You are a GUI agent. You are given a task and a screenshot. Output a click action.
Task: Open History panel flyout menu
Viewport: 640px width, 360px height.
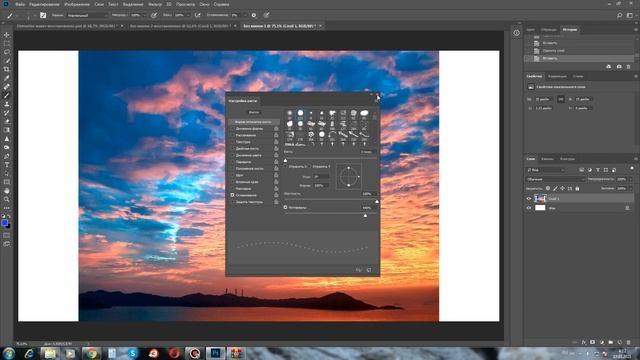(x=636, y=29)
